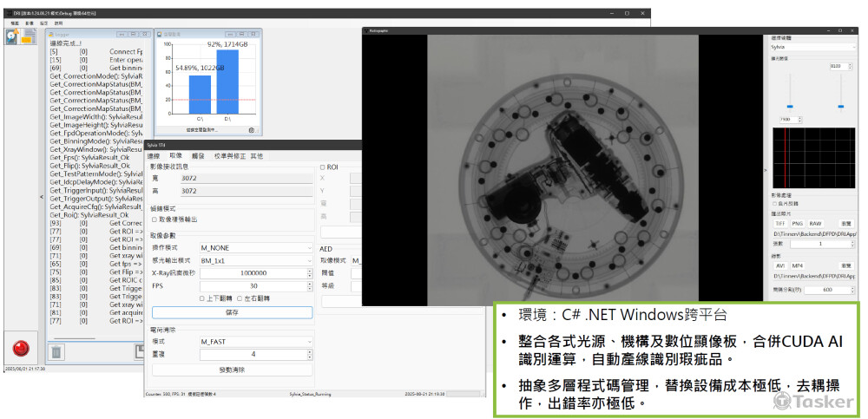
Task: Click the histogram graph with red line
Action: [815, 158]
